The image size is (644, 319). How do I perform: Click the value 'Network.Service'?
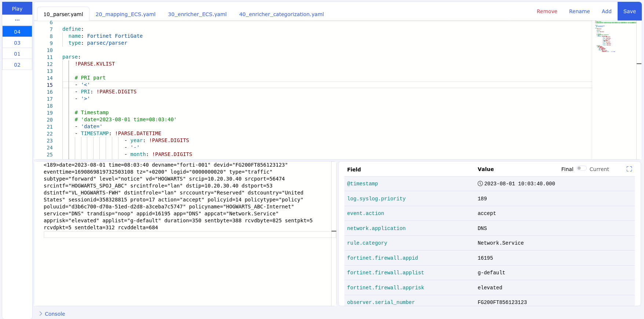tap(501, 243)
